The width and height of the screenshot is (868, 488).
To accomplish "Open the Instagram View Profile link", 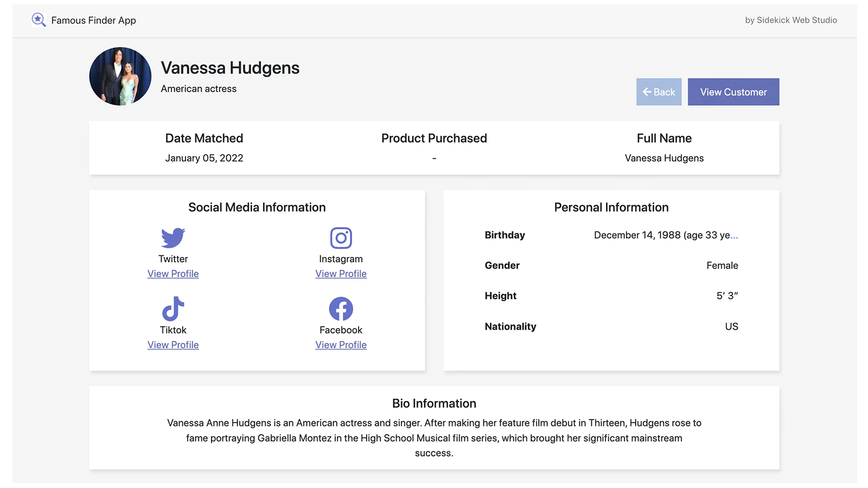I will point(341,274).
